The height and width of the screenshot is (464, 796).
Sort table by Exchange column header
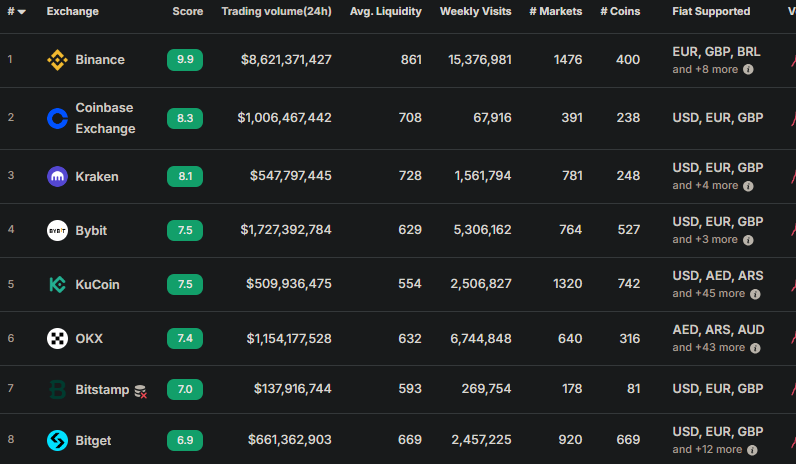[73, 11]
